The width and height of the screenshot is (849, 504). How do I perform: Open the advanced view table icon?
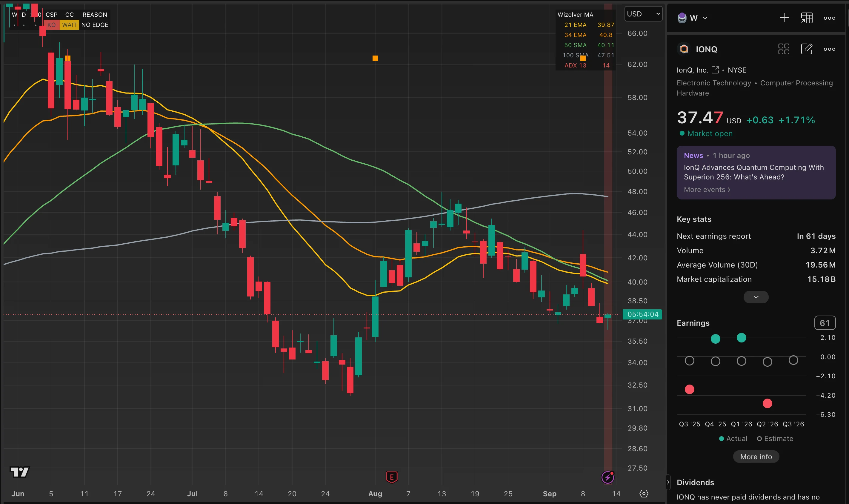click(807, 18)
